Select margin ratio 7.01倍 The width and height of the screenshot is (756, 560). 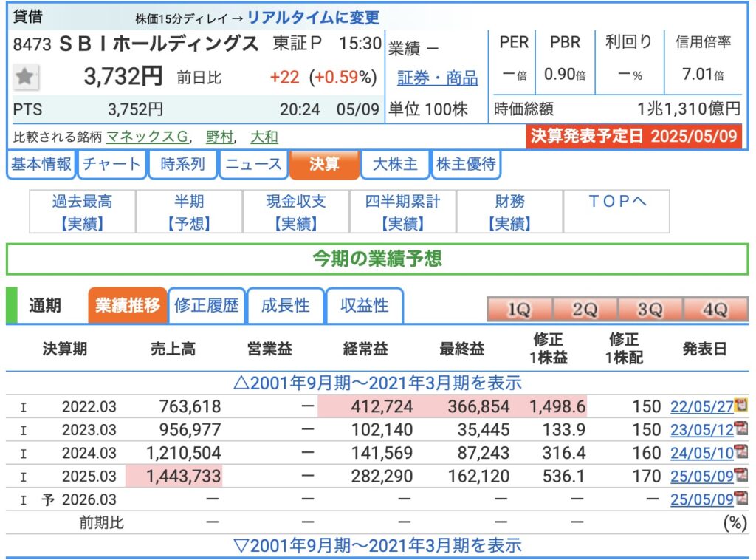[703, 75]
